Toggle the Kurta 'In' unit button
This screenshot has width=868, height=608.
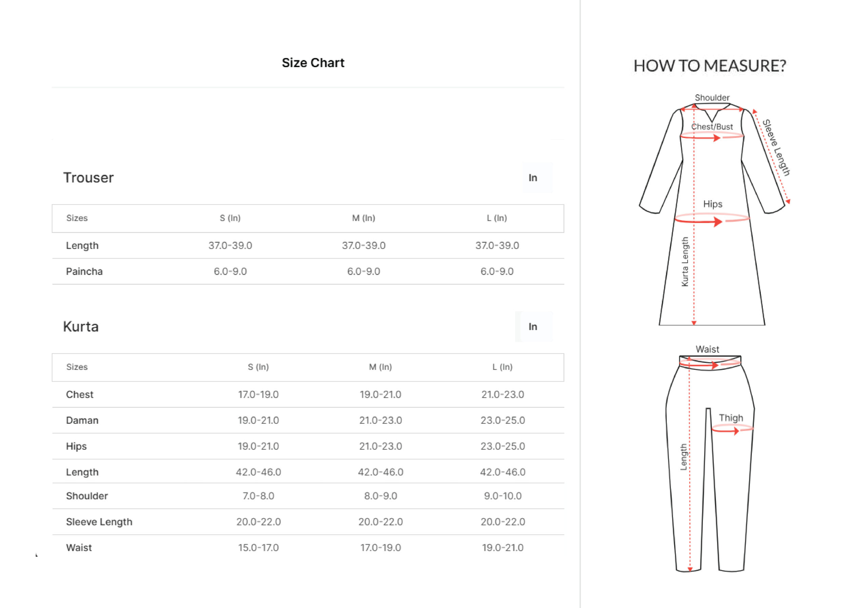tap(533, 327)
